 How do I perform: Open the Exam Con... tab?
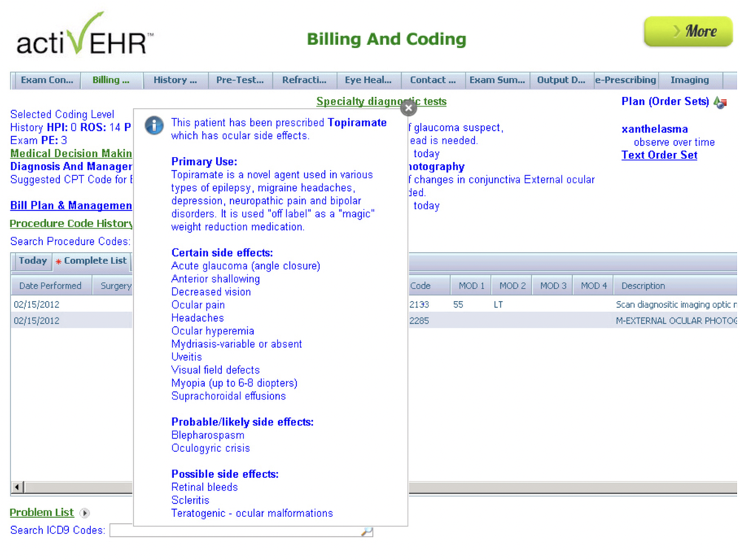coord(47,80)
